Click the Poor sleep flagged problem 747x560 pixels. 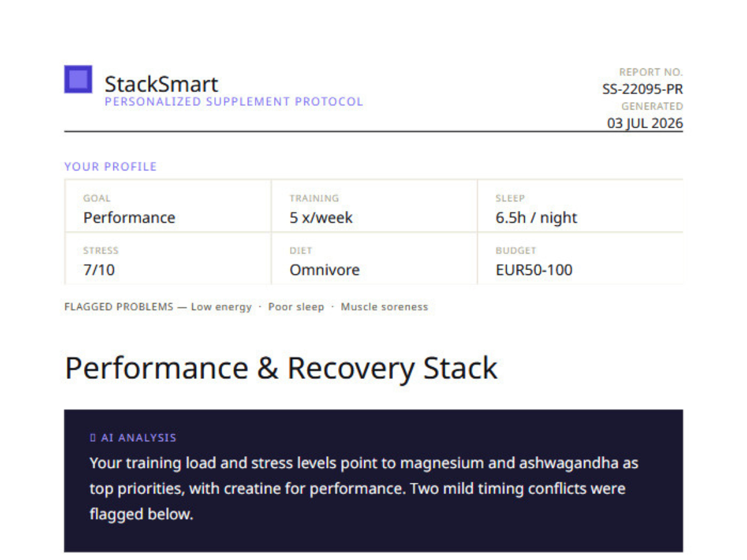[x=296, y=307]
